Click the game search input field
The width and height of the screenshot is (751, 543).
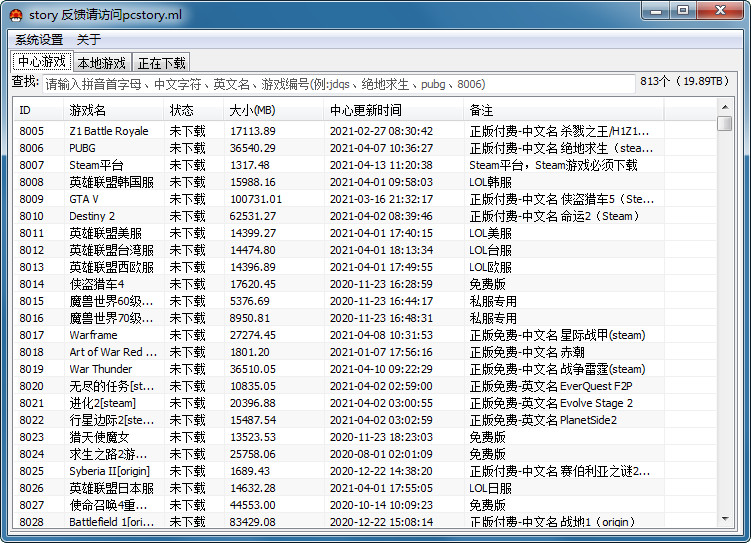pos(339,84)
